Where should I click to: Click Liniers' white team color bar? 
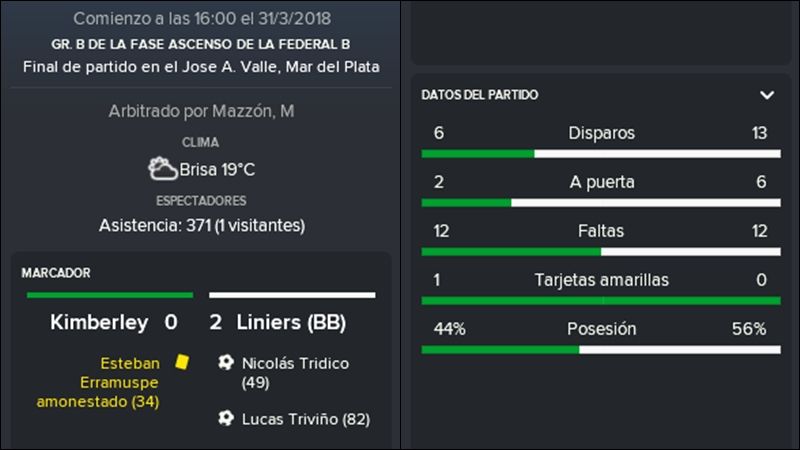click(292, 295)
